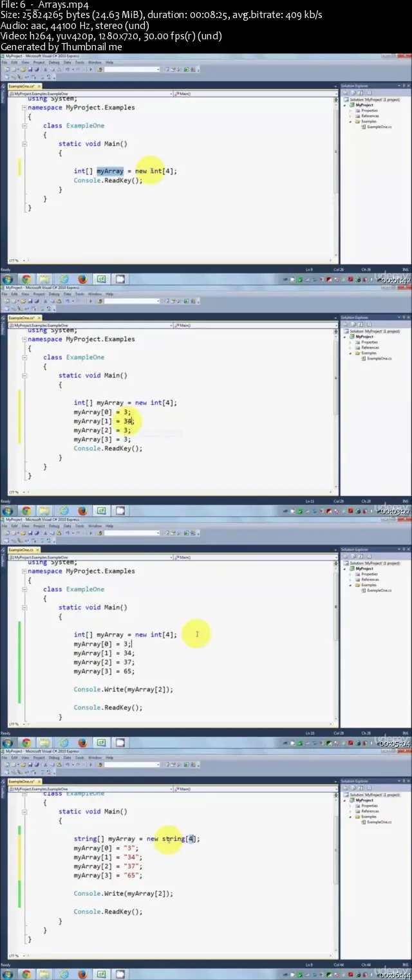Click 'Ln 10' in the 00:05:04 frame status bar
The width and height of the screenshot is (412, 980).
pos(310,733)
